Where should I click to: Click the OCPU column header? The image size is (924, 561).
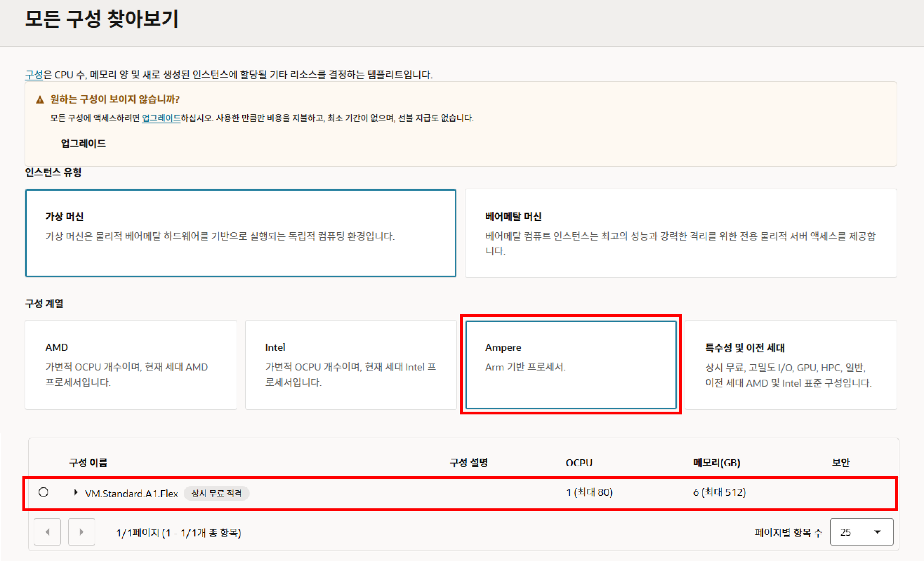coord(579,463)
